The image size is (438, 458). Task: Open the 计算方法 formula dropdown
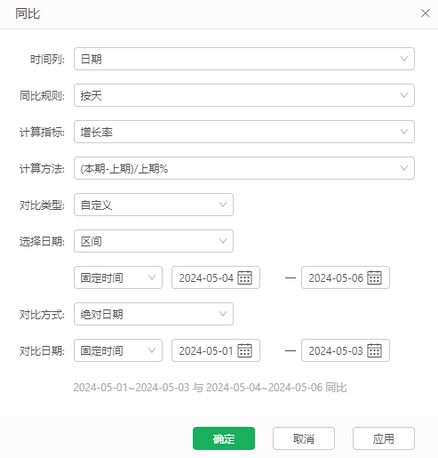click(244, 168)
